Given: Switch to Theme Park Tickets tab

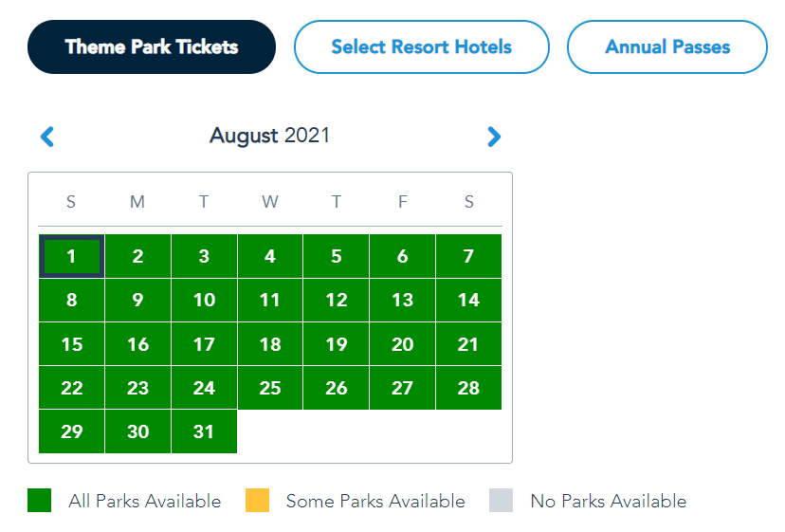Looking at the screenshot, I should [152, 46].
